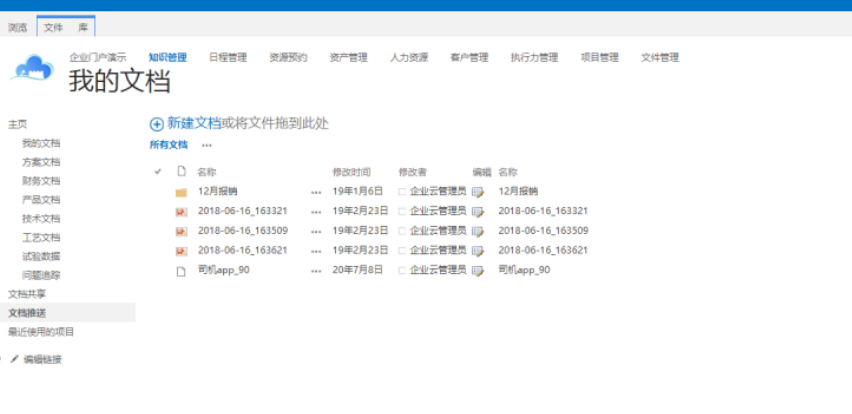852x414 pixels.
Task: Toggle the select-all checkmark in list header
Action: (x=158, y=172)
